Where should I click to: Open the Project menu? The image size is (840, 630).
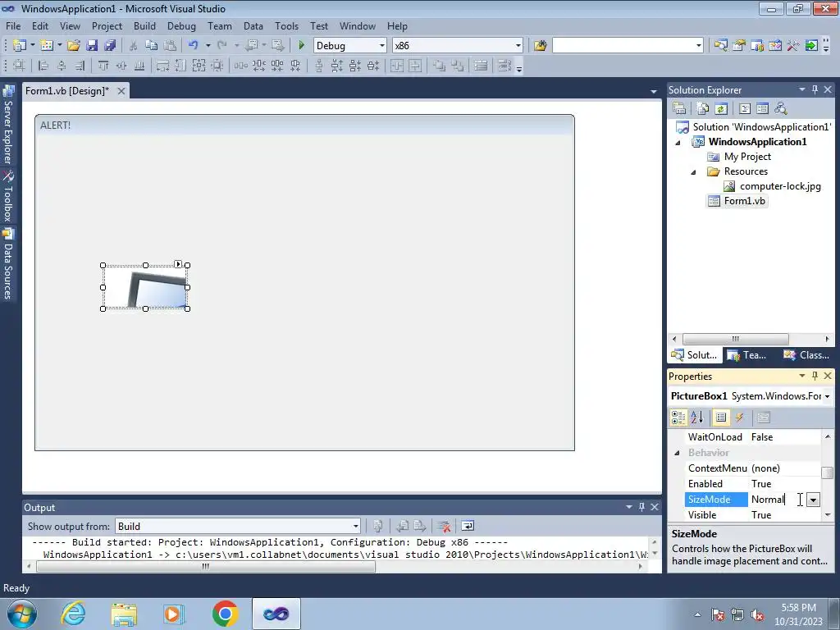[x=107, y=25]
